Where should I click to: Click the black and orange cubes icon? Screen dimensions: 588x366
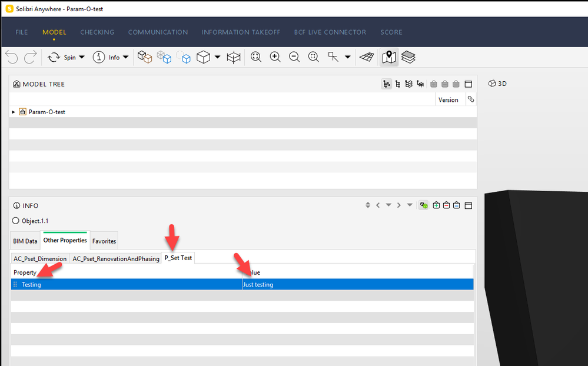pos(145,57)
